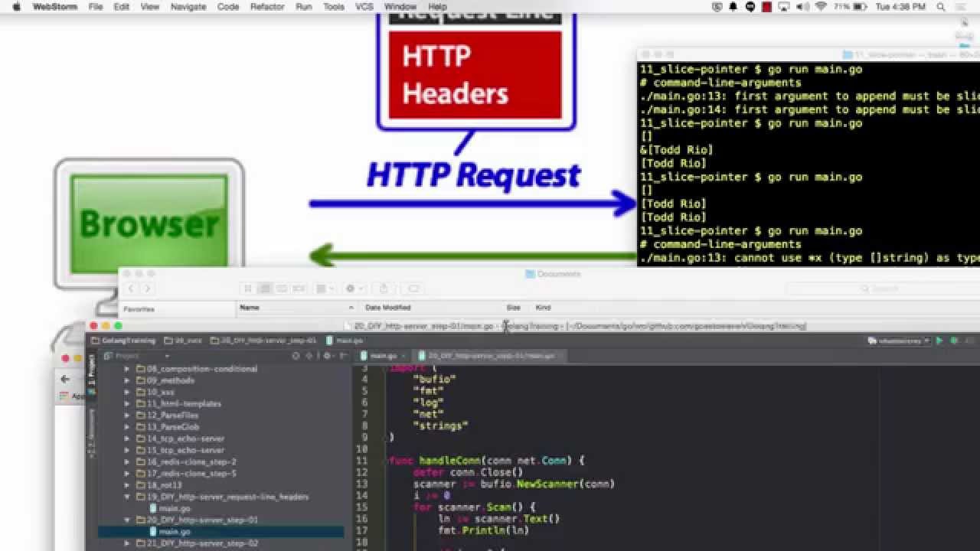Screen dimensions: 980x551
Task: Switch Finder to icon view
Action: point(247,289)
